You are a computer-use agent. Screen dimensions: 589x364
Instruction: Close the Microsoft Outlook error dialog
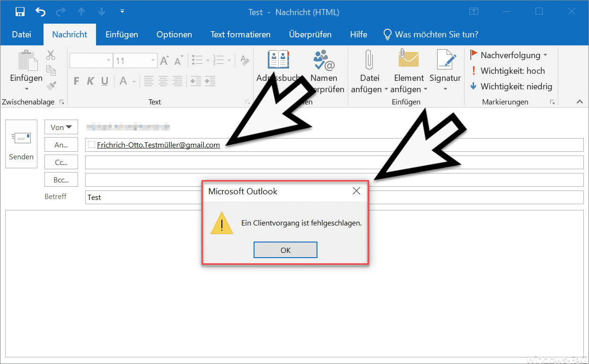[x=357, y=191]
